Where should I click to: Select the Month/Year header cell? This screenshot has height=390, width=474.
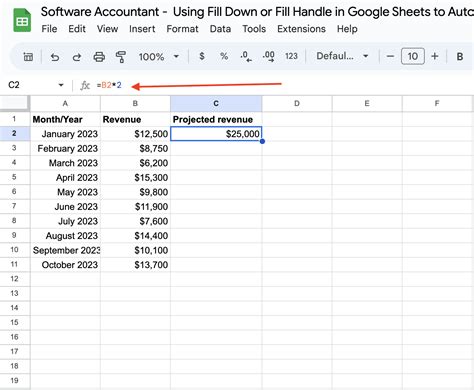coord(65,119)
